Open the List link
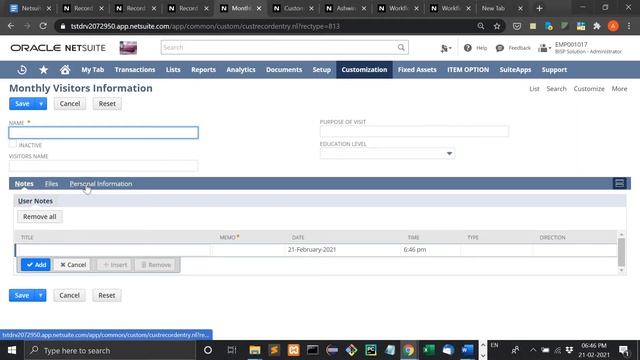Viewport: 640px width, 360px height. [534, 89]
